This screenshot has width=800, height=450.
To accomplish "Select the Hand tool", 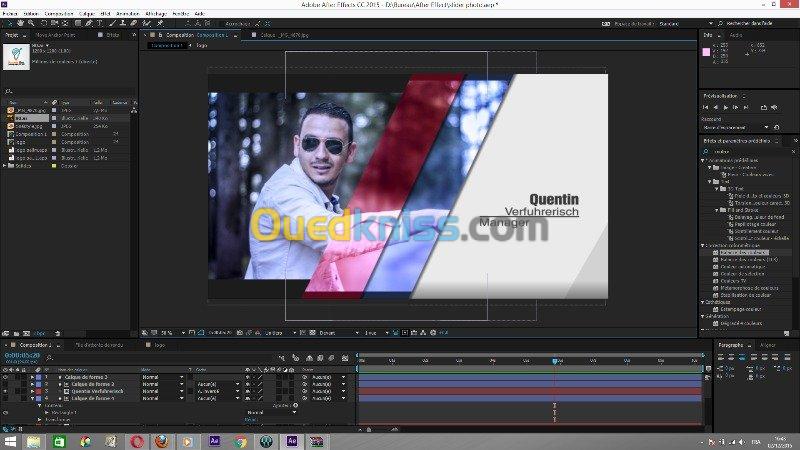I will (20, 23).
